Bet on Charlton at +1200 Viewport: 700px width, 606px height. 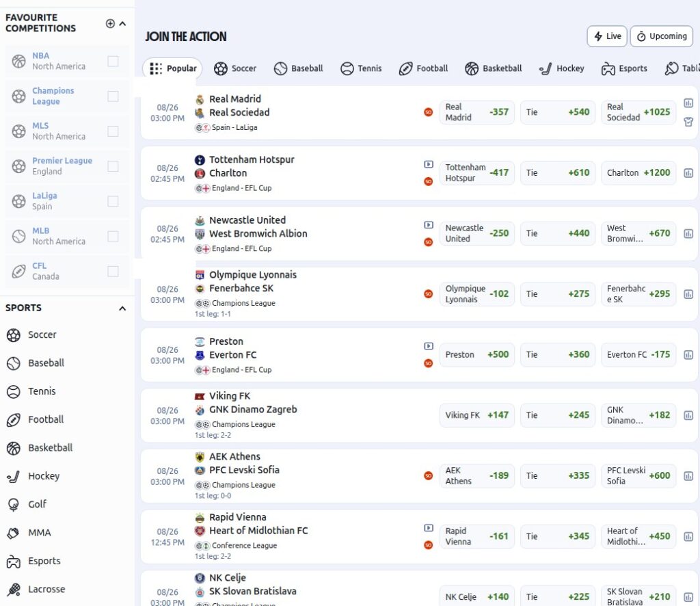click(x=638, y=173)
